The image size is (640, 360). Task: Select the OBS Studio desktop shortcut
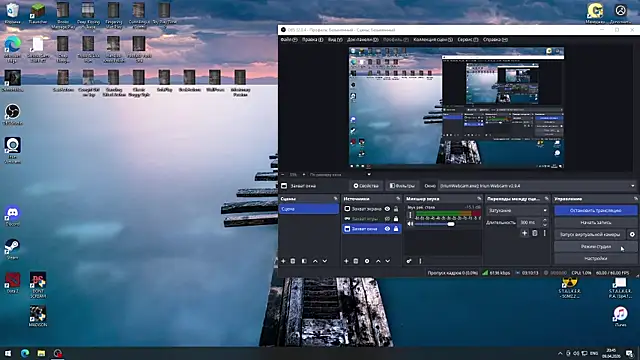pyautogui.click(x=13, y=114)
